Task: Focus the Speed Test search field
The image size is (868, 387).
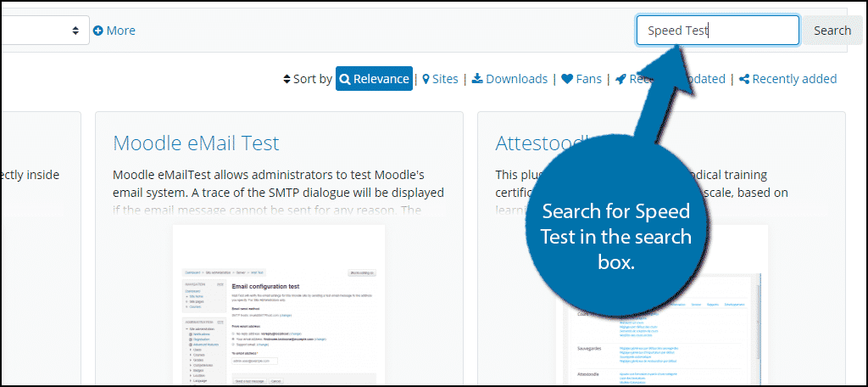Action: pyautogui.click(x=717, y=31)
